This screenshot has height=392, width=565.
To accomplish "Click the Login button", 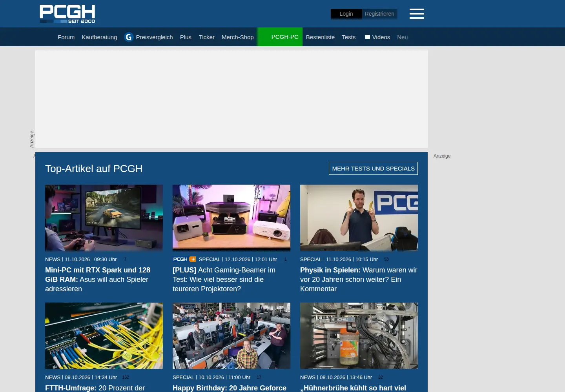I will pyautogui.click(x=346, y=14).
